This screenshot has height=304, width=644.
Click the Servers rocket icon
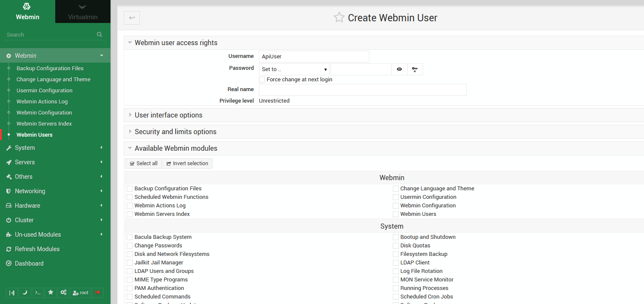click(9, 162)
